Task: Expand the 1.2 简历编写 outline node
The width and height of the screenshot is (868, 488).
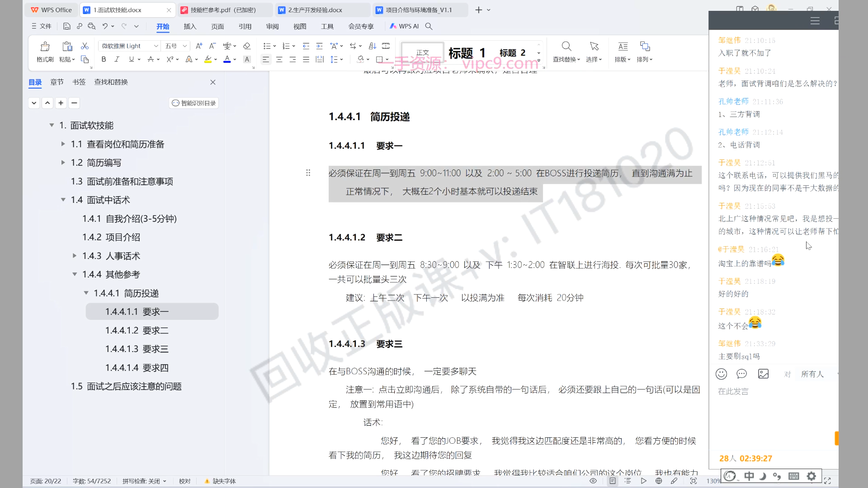Action: (63, 163)
